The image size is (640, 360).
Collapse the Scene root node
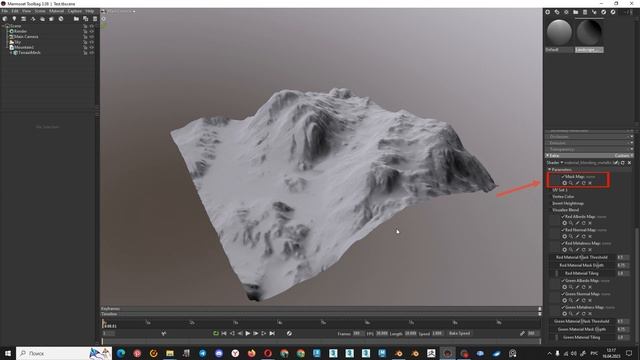tap(3, 26)
